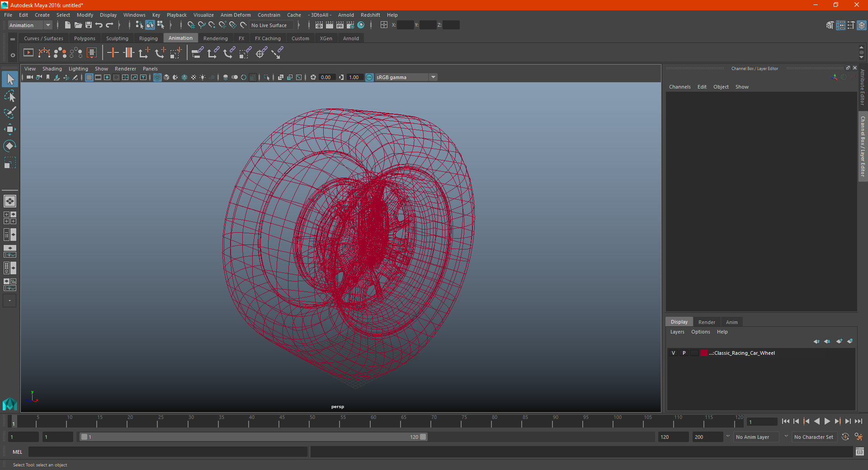Viewport: 868px width, 470px height.
Task: Toggle smooth shade all in viewport
Action: (166, 77)
